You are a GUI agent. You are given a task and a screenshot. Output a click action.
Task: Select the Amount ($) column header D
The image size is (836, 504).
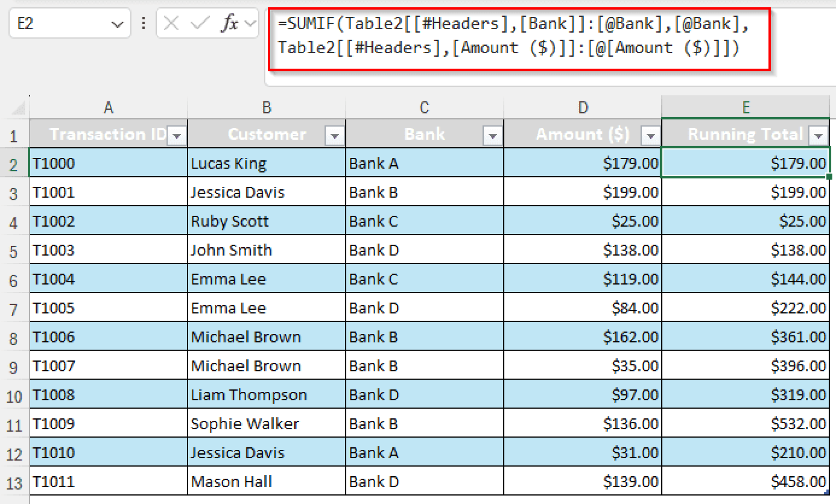(582, 107)
